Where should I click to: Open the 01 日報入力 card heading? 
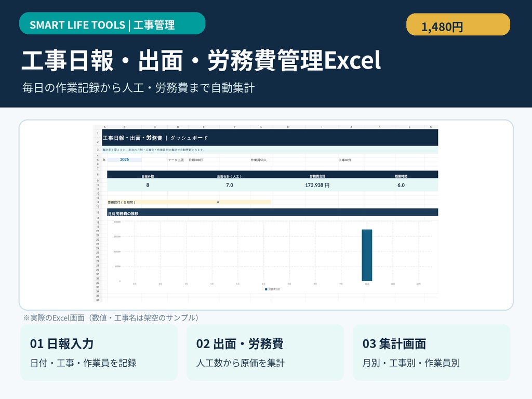pyautogui.click(x=62, y=344)
